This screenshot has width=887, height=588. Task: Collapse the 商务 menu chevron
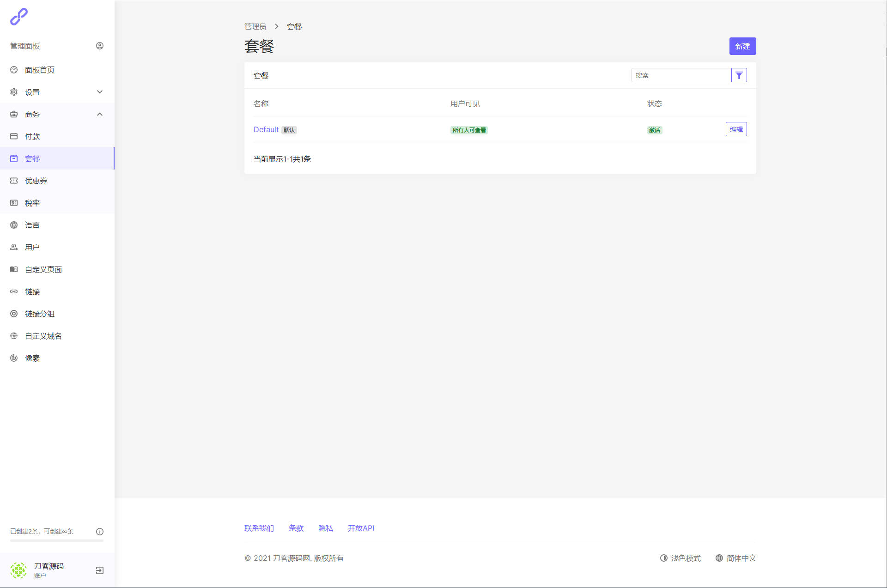pos(100,114)
